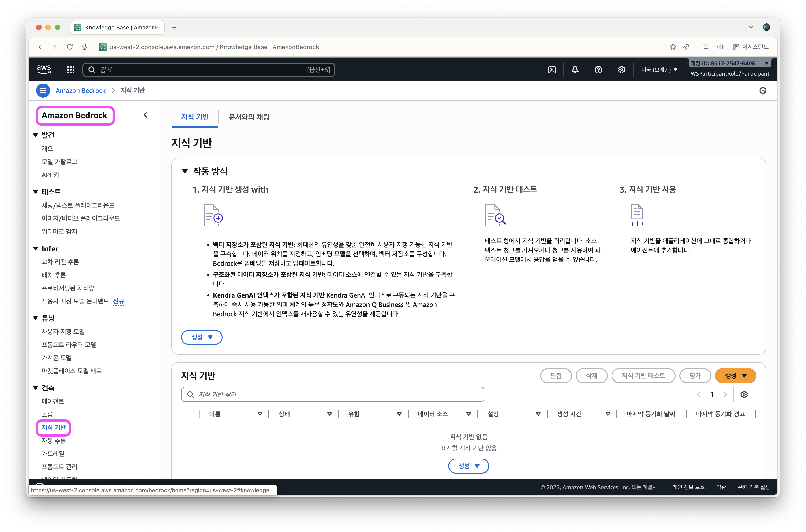
Task: Open 가드레일 in the sidebar
Action: (x=53, y=454)
